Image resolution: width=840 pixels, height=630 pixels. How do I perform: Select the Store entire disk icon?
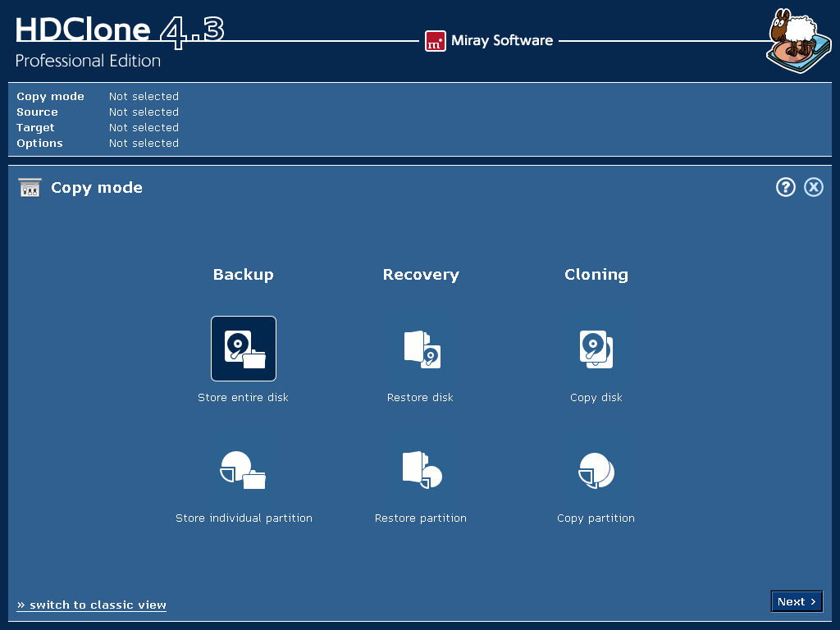244,349
